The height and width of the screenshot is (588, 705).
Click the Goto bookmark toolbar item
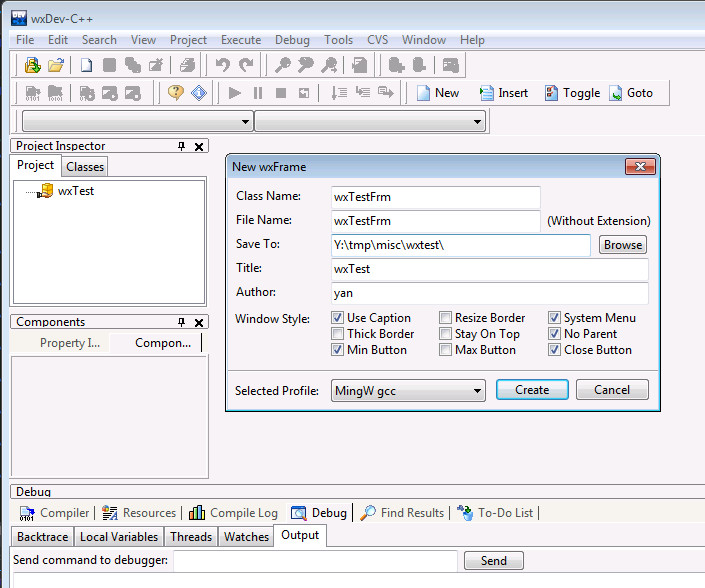631,93
